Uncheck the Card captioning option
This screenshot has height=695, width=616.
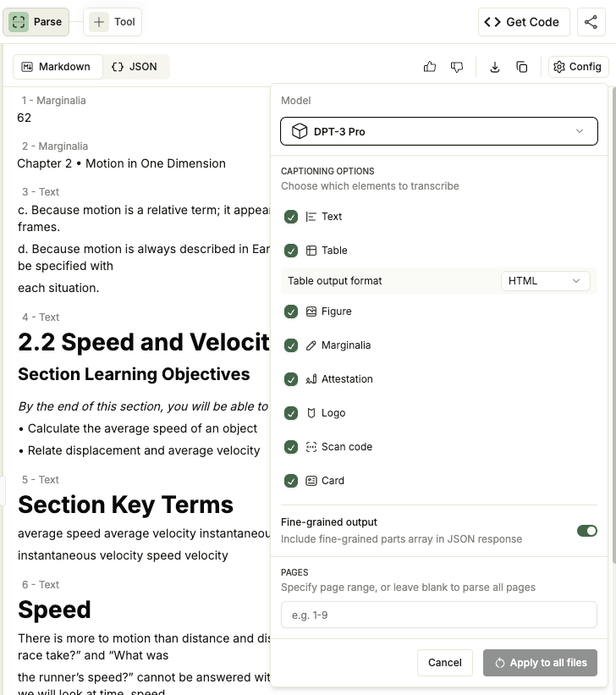point(291,481)
